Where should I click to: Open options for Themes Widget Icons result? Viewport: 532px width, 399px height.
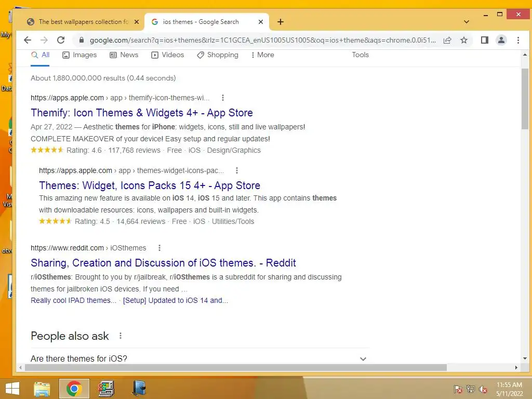tap(237, 170)
